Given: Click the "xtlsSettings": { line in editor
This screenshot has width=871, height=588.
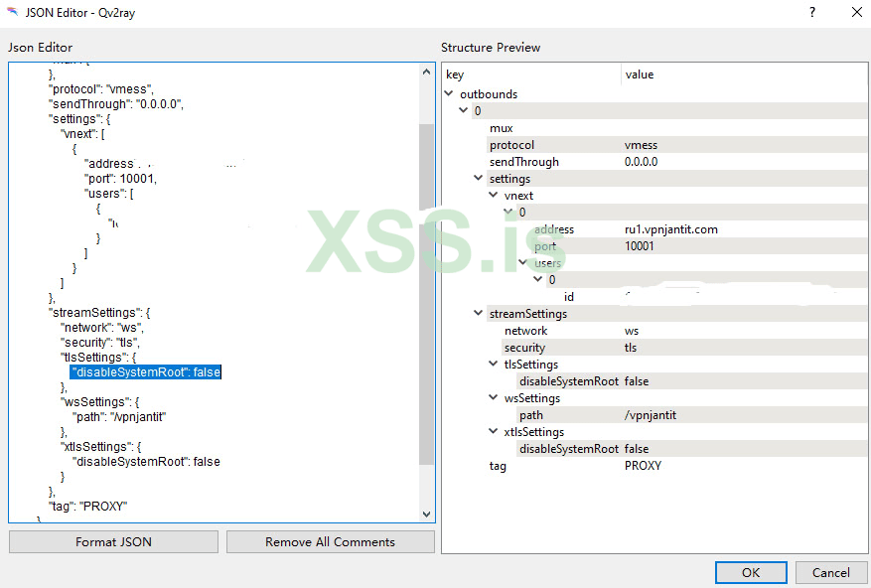Looking at the screenshot, I should point(101,446).
